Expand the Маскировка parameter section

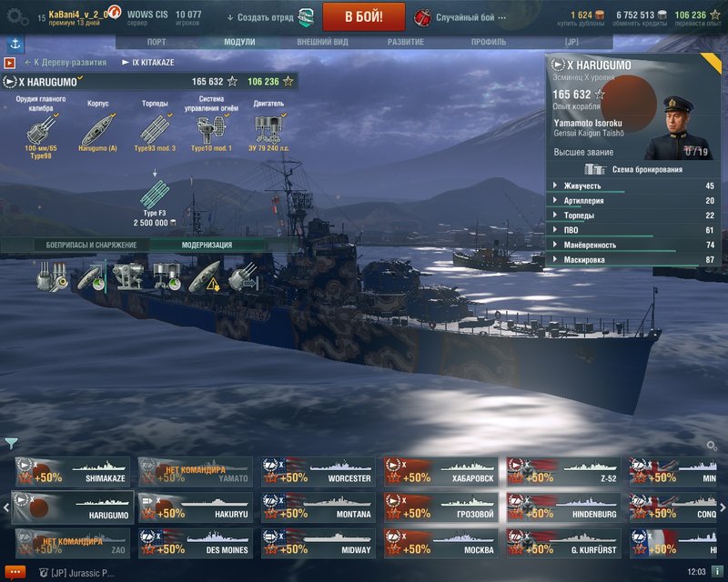[x=633, y=260]
